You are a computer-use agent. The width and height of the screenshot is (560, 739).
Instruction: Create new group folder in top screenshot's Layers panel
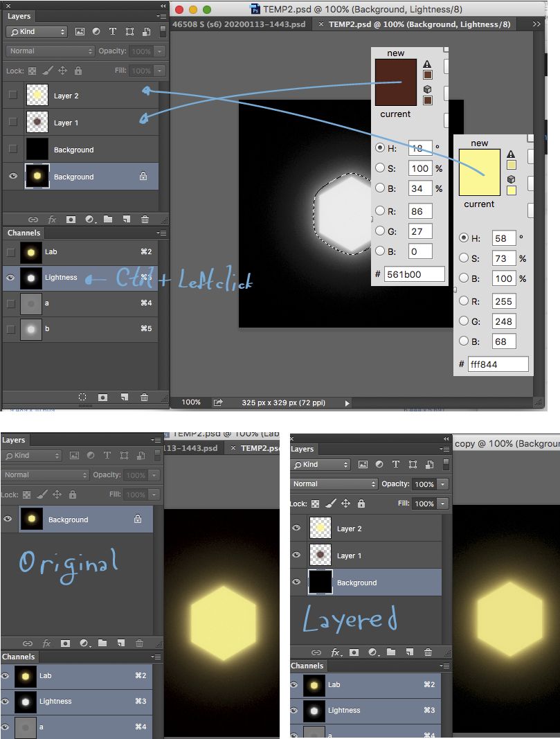pyautogui.click(x=108, y=219)
